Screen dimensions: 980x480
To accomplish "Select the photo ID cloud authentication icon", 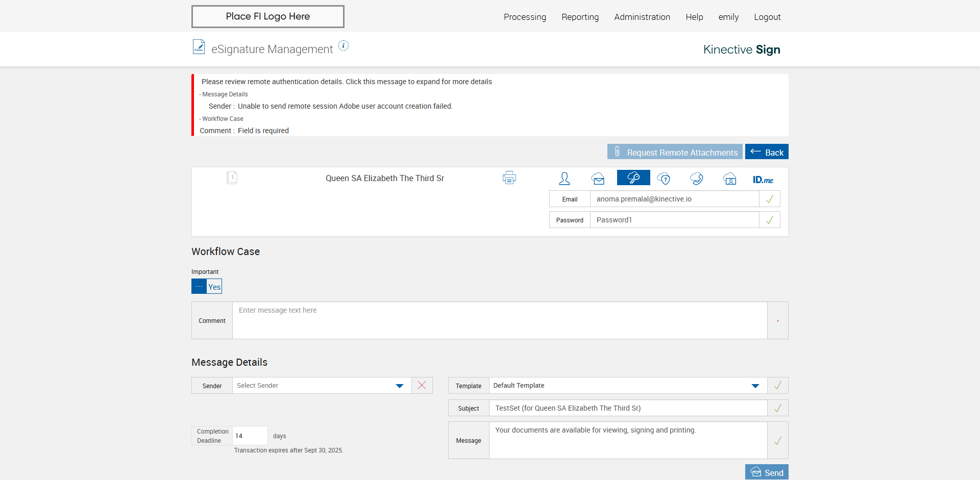I will [x=729, y=179].
